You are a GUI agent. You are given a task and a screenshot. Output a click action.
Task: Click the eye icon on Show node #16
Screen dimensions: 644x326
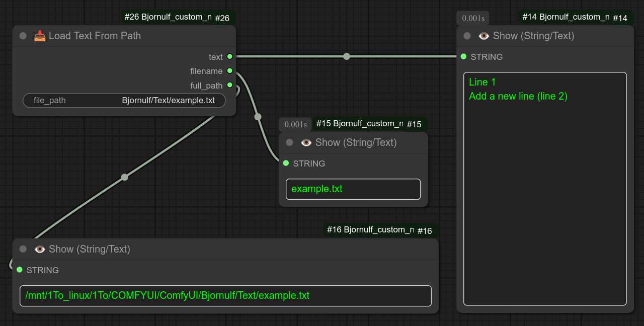(x=40, y=249)
